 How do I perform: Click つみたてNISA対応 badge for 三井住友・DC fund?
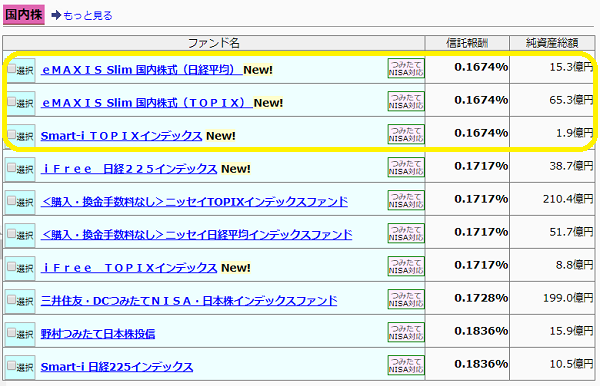pos(406,299)
